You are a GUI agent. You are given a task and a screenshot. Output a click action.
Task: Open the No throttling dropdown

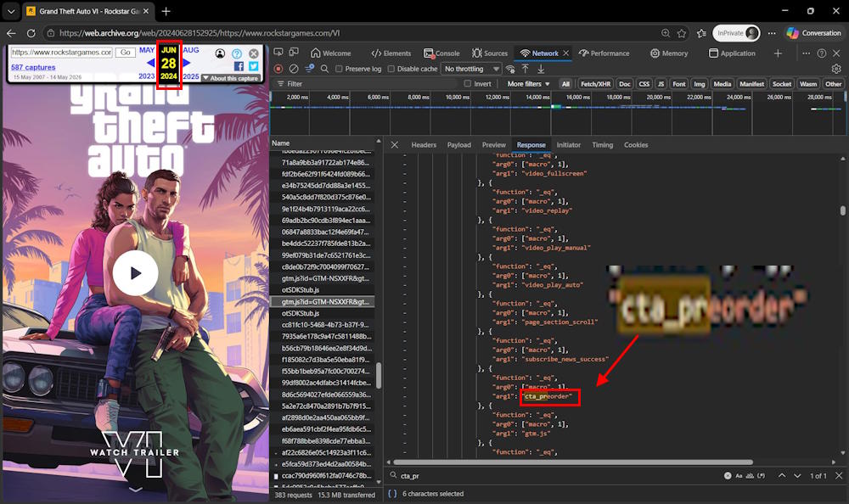[x=471, y=69]
